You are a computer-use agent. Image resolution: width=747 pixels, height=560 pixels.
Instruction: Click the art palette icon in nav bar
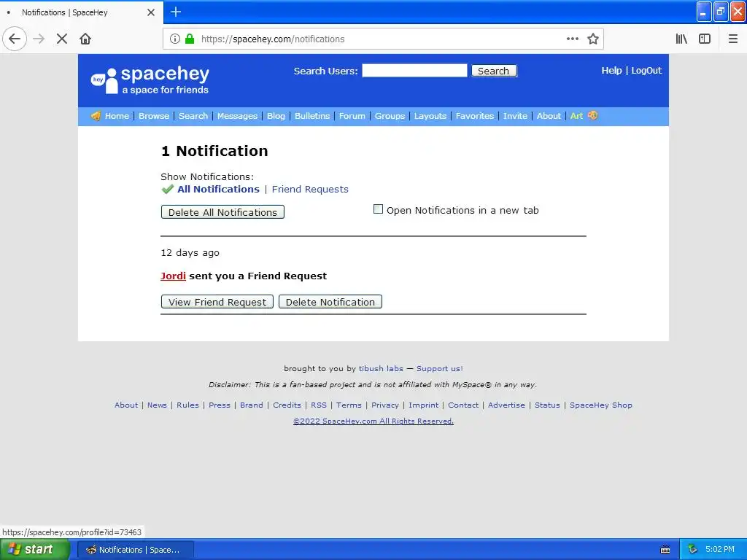pyautogui.click(x=592, y=115)
